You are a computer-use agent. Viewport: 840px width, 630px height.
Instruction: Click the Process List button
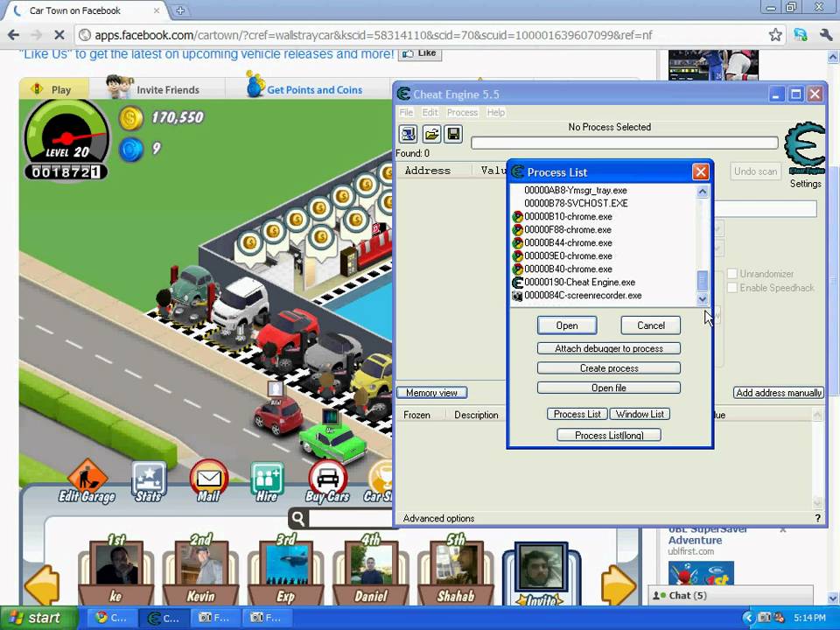[x=577, y=414]
